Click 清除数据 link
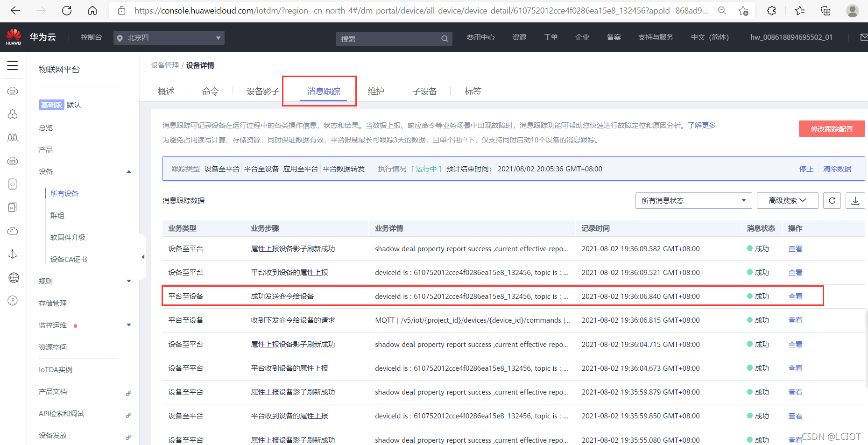Screen dimensions: 868x445 pyautogui.click(x=837, y=169)
